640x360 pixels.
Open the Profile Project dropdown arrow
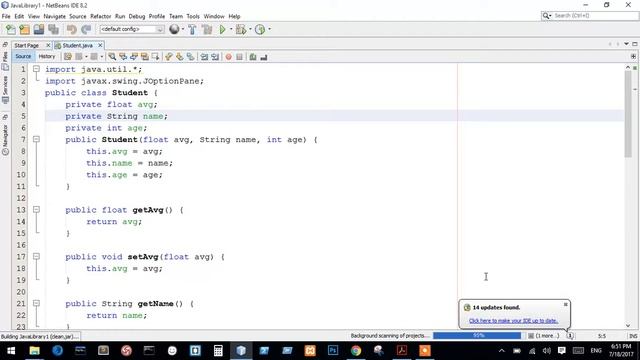[269, 29]
